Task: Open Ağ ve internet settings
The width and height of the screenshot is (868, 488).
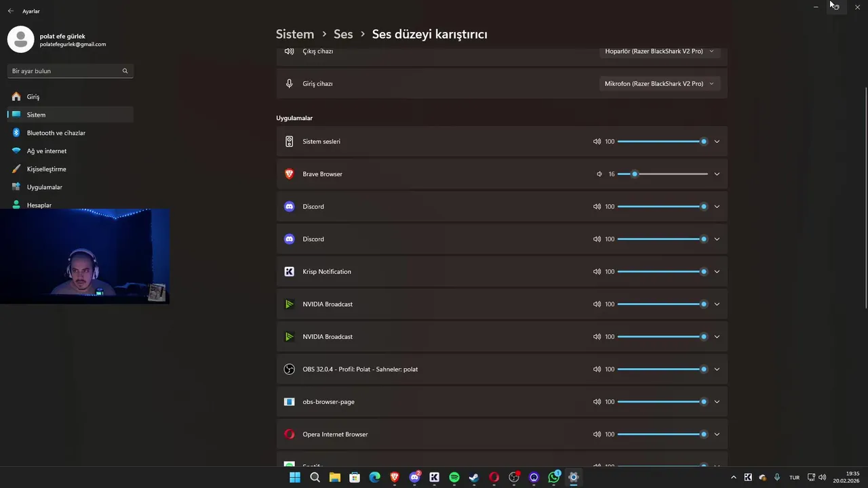Action: tap(71, 151)
